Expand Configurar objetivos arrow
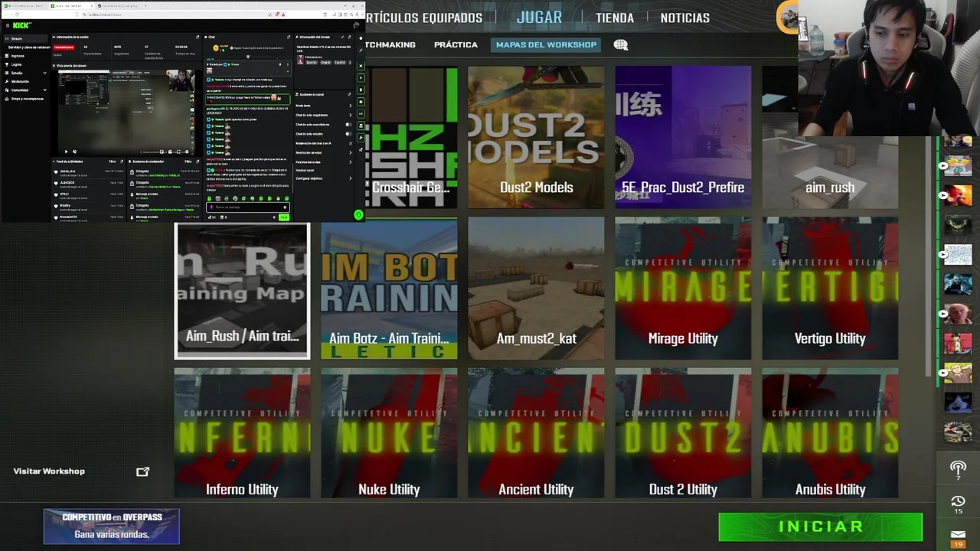Image resolution: width=980 pixels, height=551 pixels. pyautogui.click(x=351, y=178)
